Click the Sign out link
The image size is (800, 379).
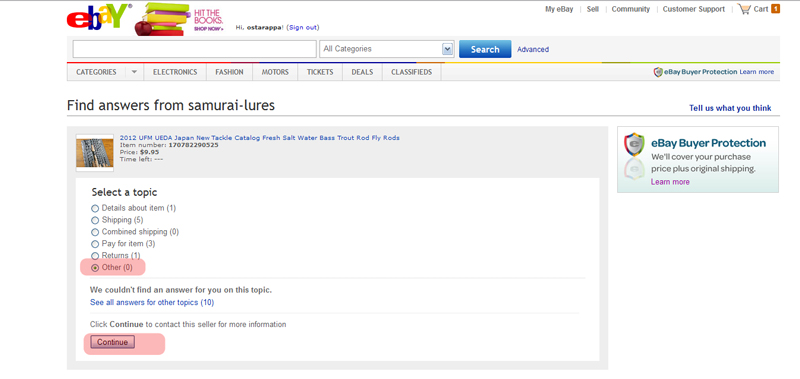coord(303,28)
